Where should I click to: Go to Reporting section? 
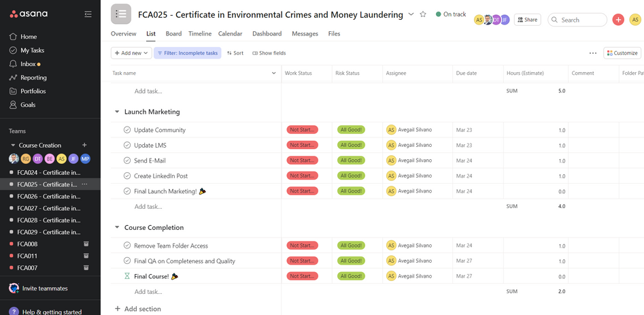click(33, 78)
